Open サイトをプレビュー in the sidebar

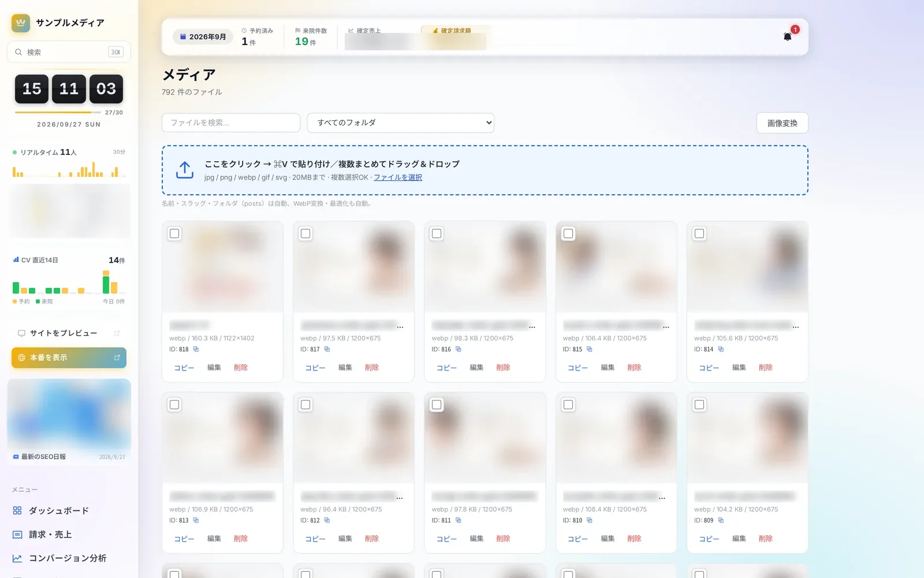coord(69,333)
